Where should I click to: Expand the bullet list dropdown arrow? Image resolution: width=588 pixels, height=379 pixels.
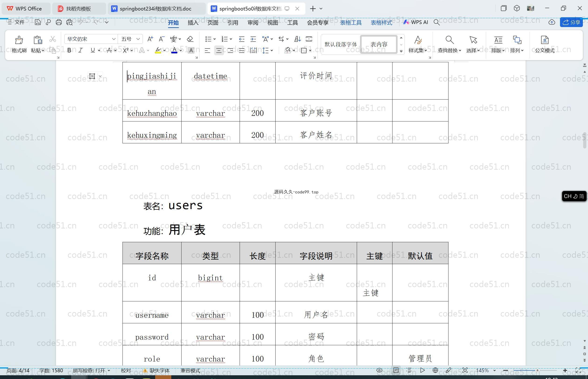tap(215, 39)
